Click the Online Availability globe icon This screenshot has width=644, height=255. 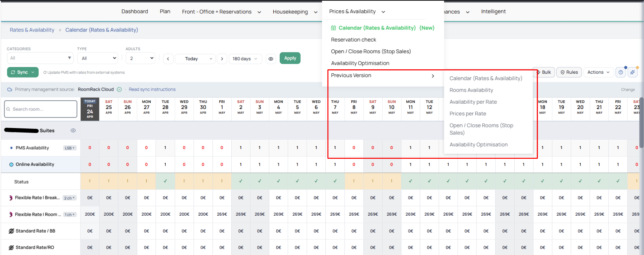11,164
